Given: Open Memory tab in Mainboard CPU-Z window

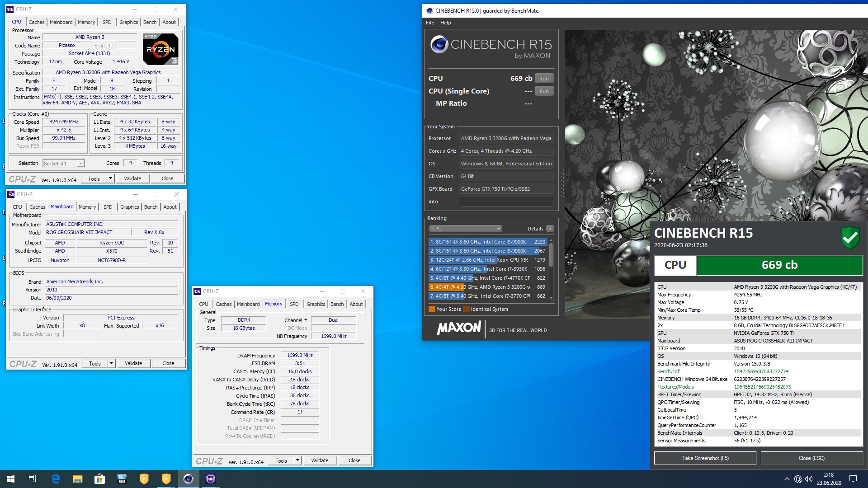Looking at the screenshot, I should [87, 207].
